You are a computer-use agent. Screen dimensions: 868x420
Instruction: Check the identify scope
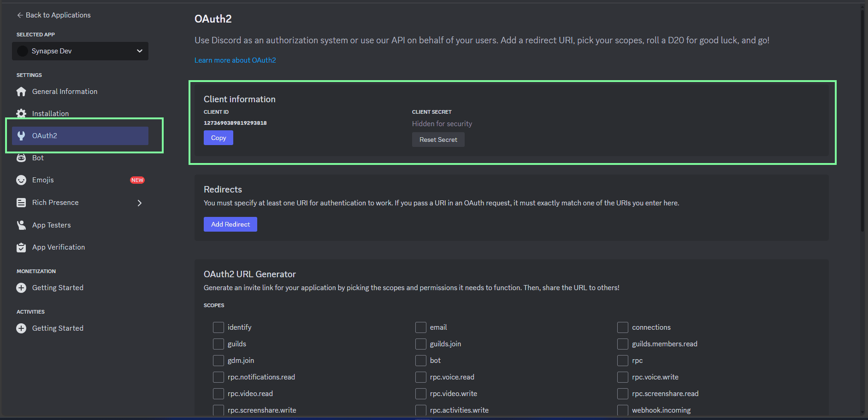[x=218, y=327]
